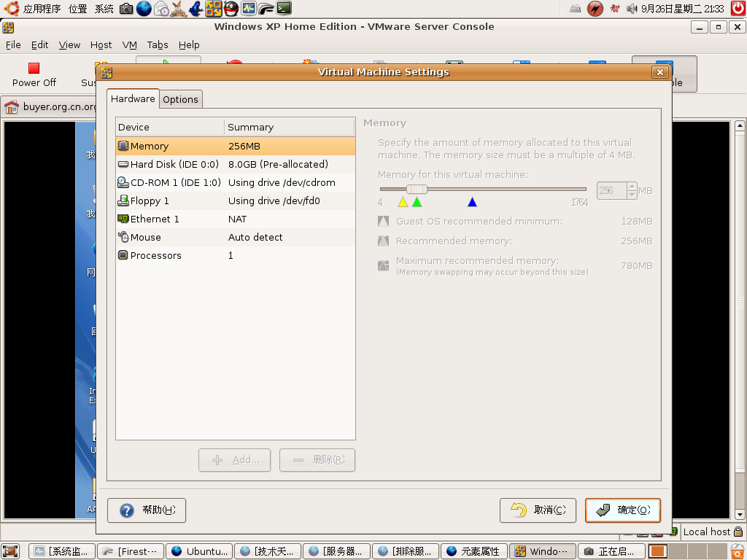The image size is (747, 560).
Task: Select the Memory device row
Action: pos(236,146)
